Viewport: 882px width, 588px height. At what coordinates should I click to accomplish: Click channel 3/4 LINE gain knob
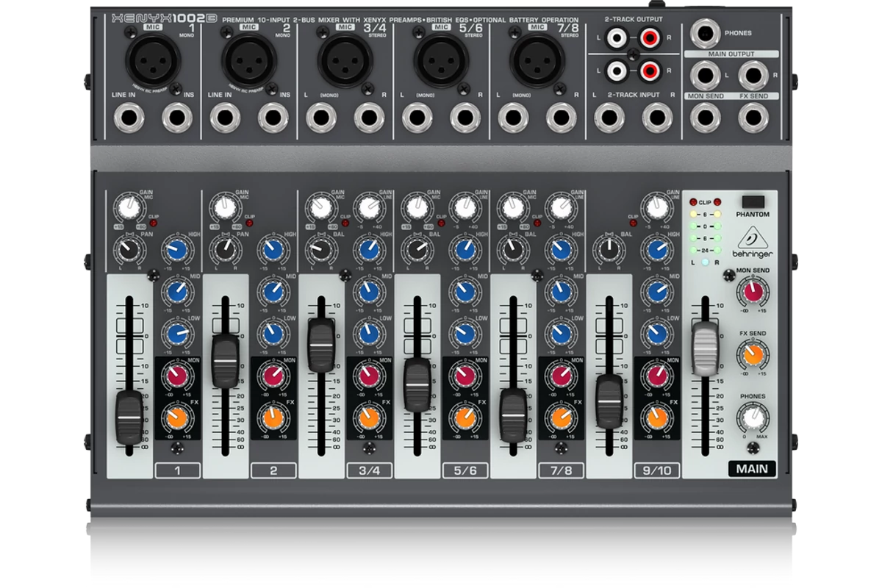point(368,207)
